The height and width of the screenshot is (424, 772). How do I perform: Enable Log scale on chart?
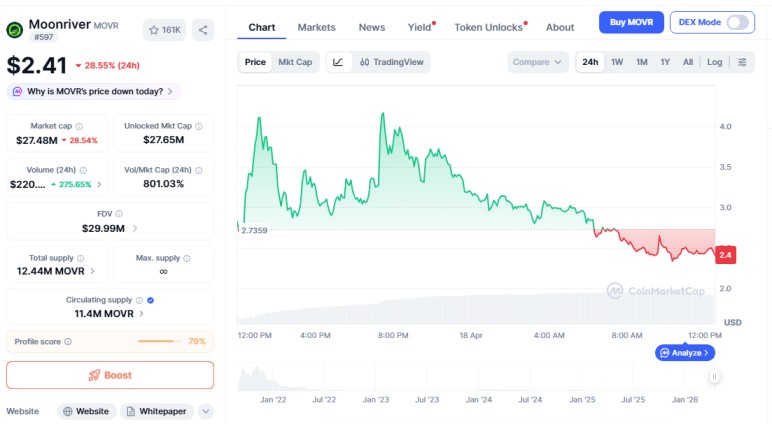tap(714, 62)
